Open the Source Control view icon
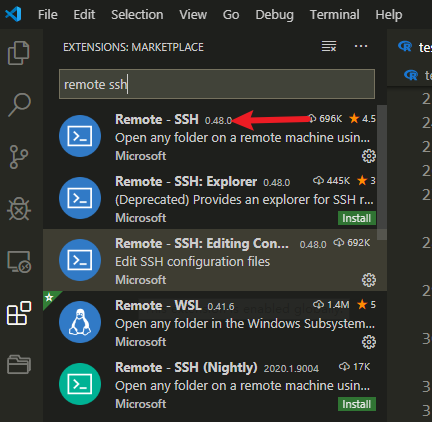The image size is (432, 422). 19,157
